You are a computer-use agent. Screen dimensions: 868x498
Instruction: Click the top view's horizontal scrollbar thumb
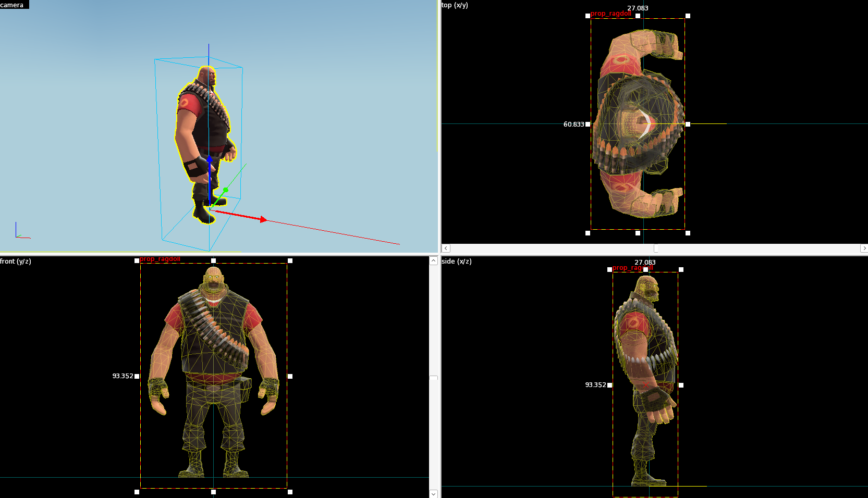(x=656, y=248)
